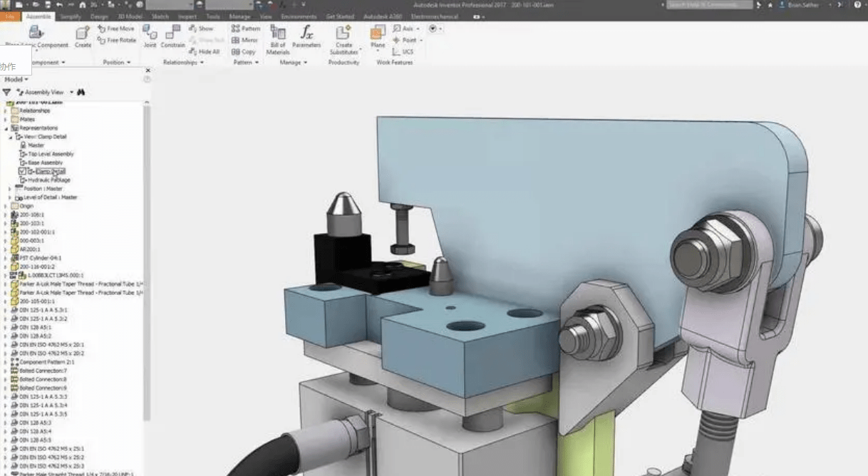This screenshot has width=868, height=476.
Task: Click the Create Substitutes icon
Action: (343, 33)
